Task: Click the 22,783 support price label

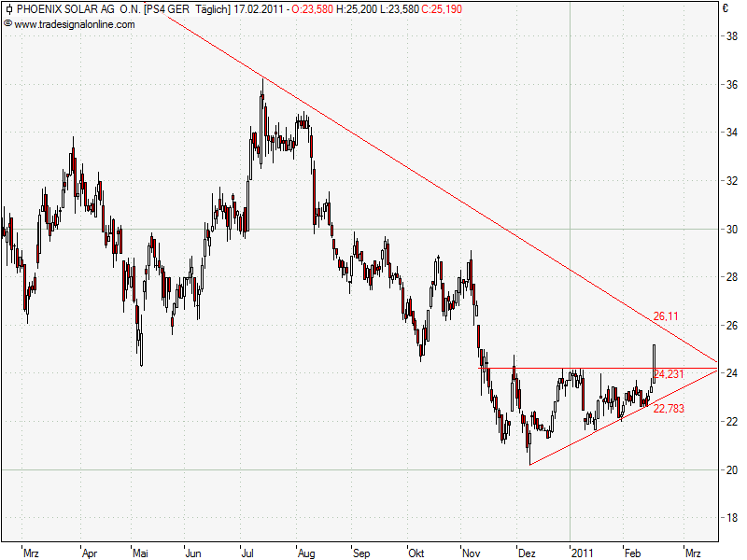Action: click(669, 408)
